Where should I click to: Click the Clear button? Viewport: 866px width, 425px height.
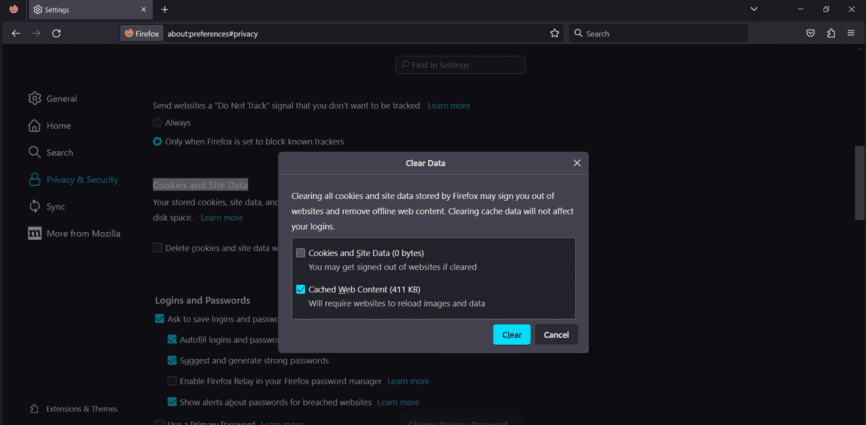click(x=511, y=334)
